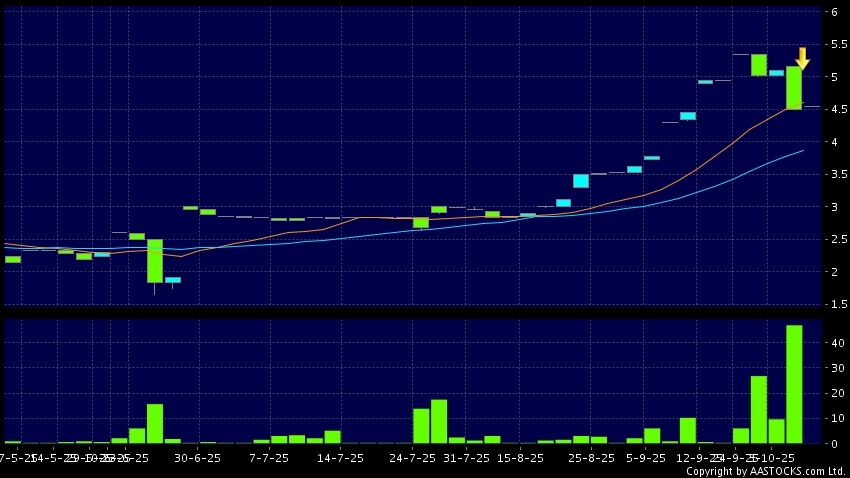Select the long green candle dropping below 2
Image resolution: width=850 pixels, height=478 pixels.
(x=155, y=260)
